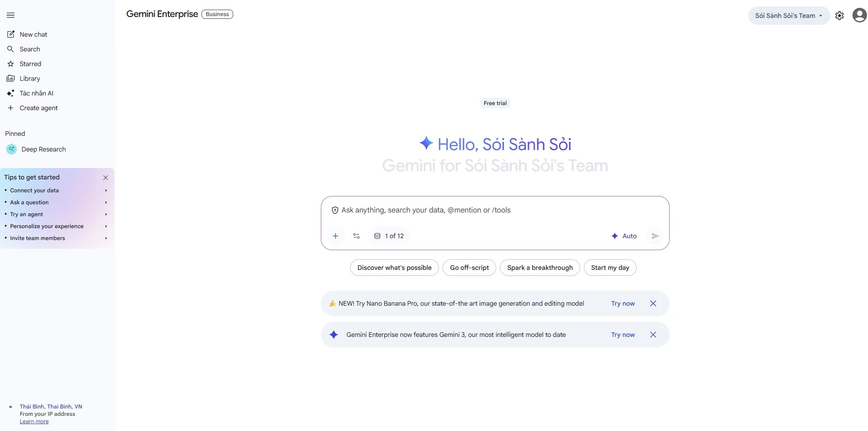The width and height of the screenshot is (868, 431).
Task: Open the Deep Research pinned agent
Action: pyautogui.click(x=44, y=149)
